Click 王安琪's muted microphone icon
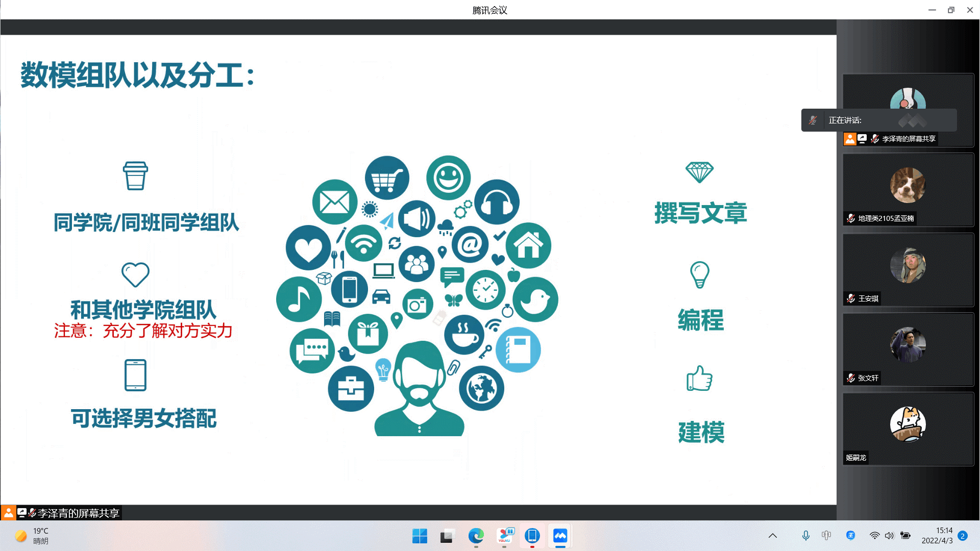Viewport: 980px width, 551px height. [x=851, y=298]
